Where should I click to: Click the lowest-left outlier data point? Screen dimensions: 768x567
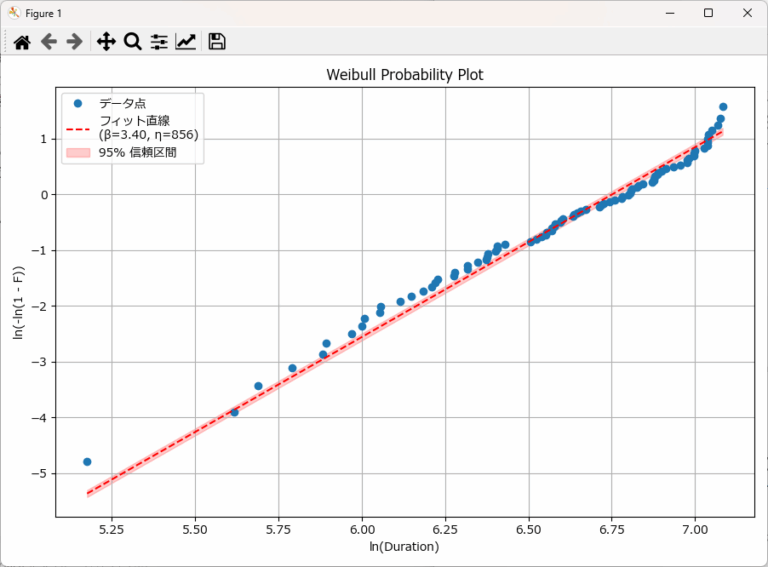click(x=87, y=462)
